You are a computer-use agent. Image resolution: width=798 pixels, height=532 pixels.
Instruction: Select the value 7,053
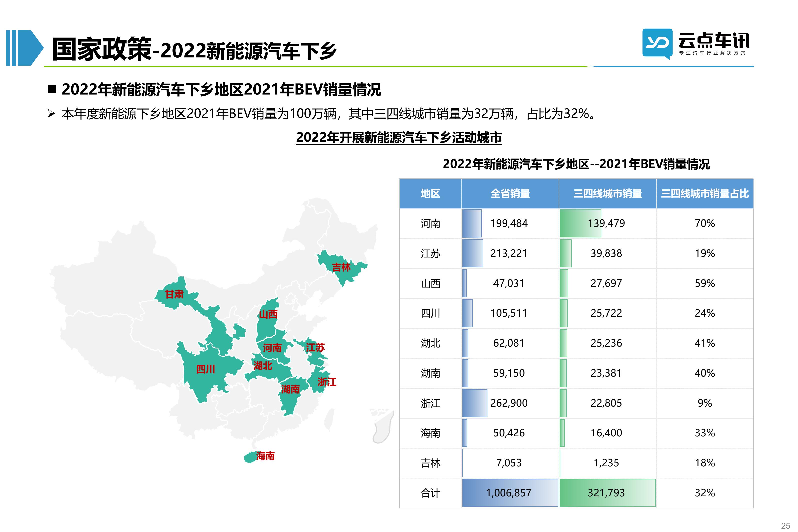click(509, 463)
